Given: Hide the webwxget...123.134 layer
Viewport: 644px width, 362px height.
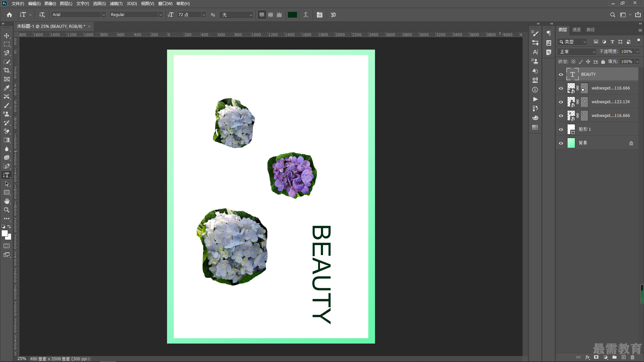Looking at the screenshot, I should [561, 102].
